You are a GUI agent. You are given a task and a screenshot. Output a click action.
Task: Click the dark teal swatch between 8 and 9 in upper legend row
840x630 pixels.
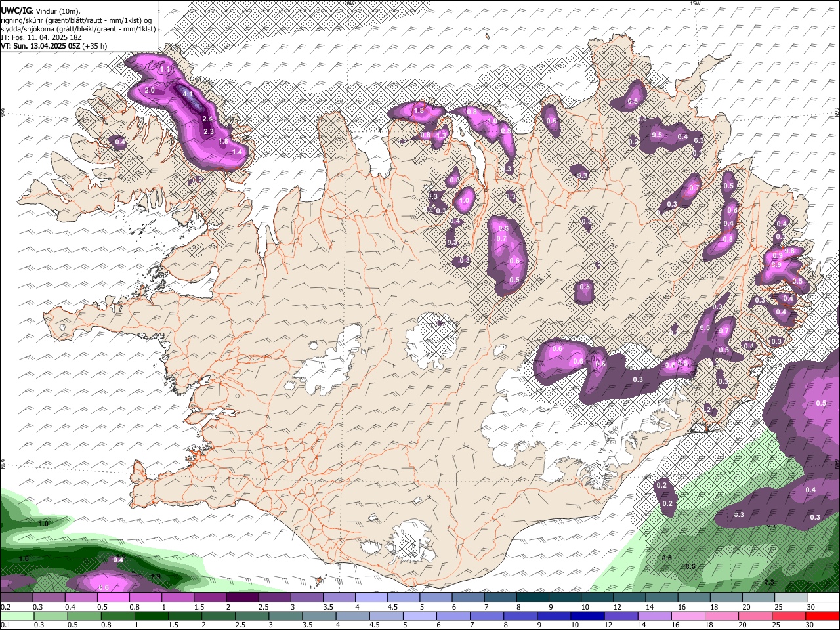pyautogui.click(x=533, y=597)
